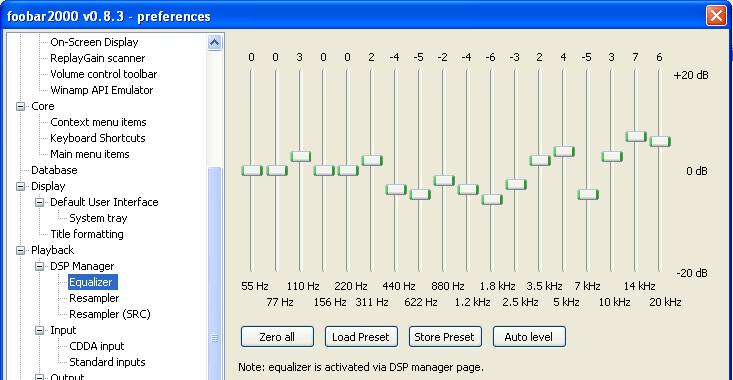The height and width of the screenshot is (380, 733).
Task: Click the 77 Hz slider thumb
Action: coord(277,171)
